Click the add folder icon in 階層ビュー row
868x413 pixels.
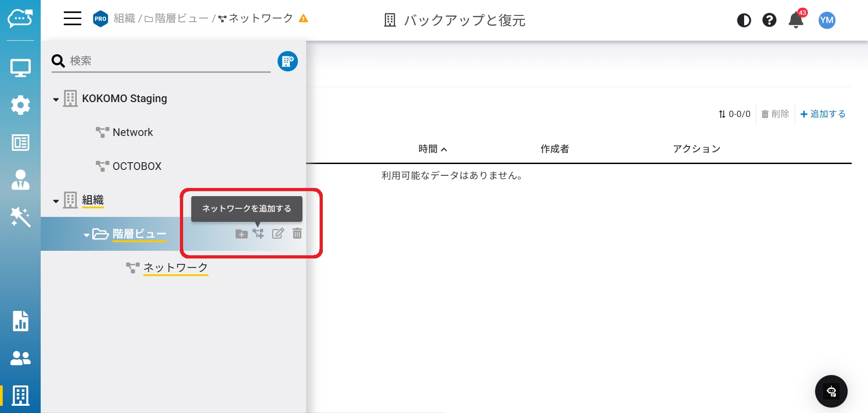241,234
